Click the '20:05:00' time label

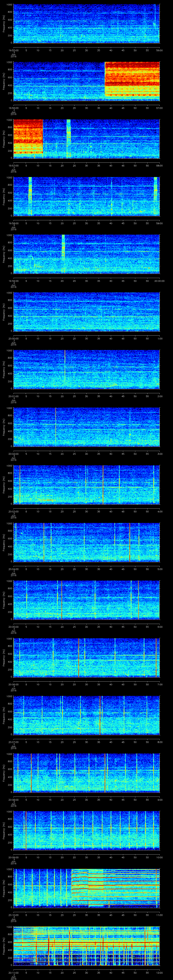pos(14,627)
